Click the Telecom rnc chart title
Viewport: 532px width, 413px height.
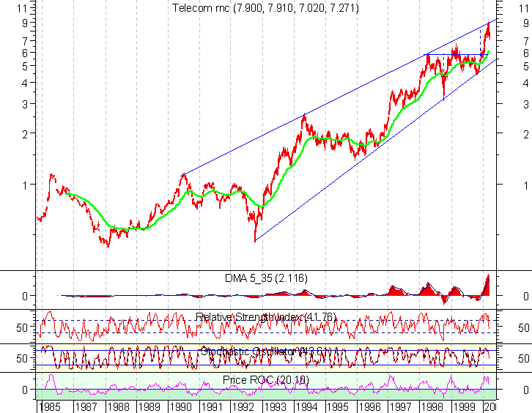coord(265,8)
